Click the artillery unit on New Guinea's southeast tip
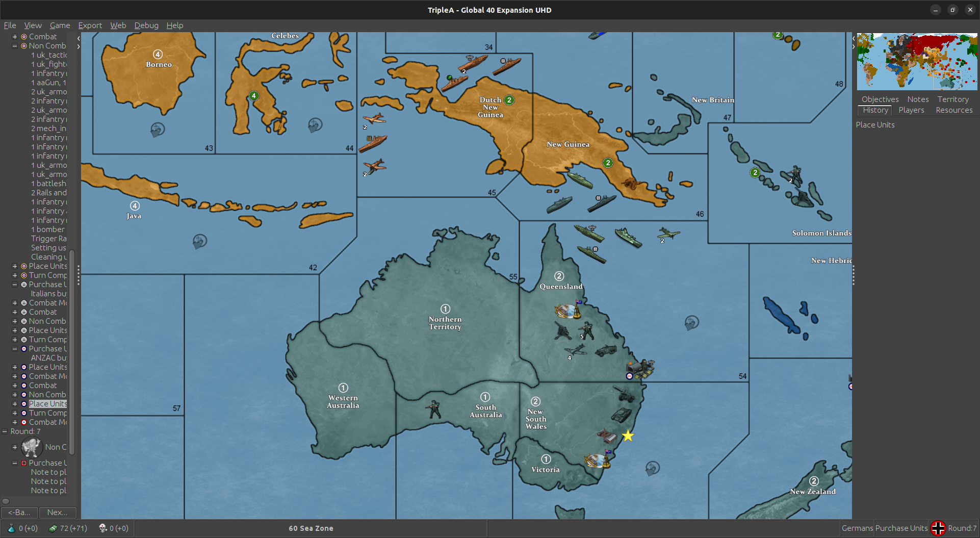Screen dimensions: 980x538 coord(632,184)
